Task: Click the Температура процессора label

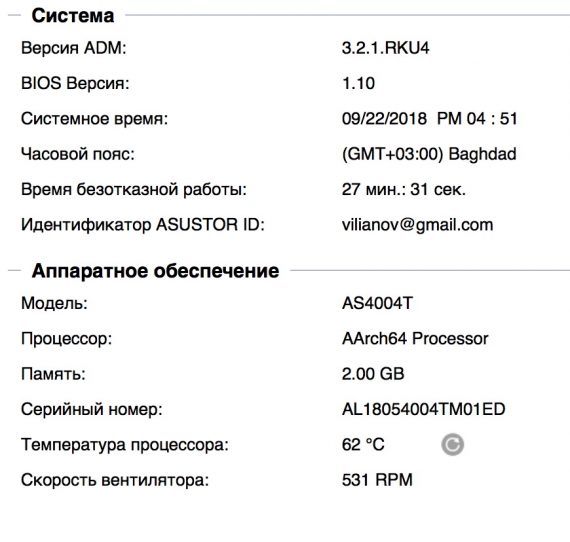Action: pyautogui.click(x=125, y=445)
